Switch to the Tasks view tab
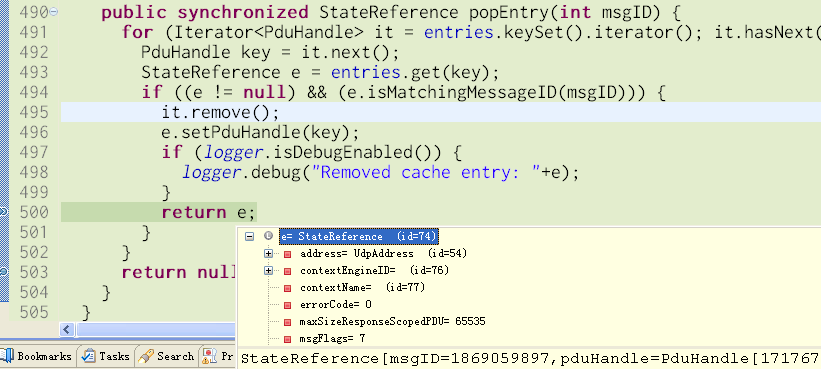Viewport: 821px width, 369px height. click(x=106, y=356)
